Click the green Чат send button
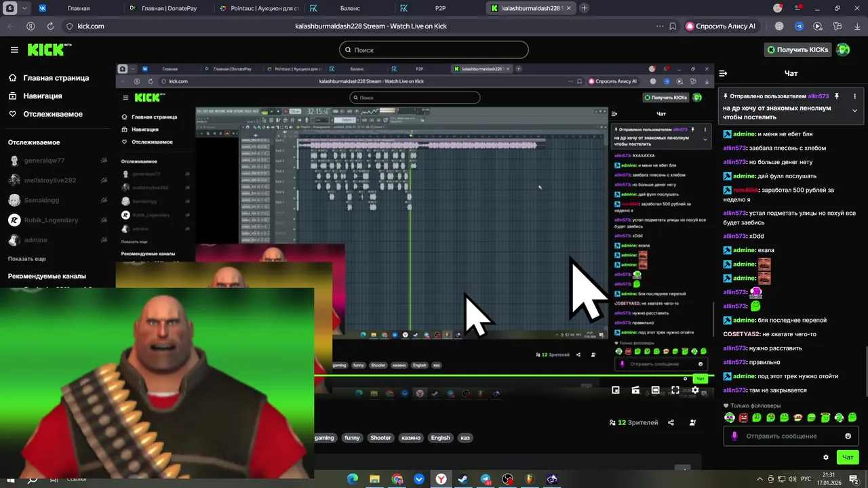 pyautogui.click(x=848, y=457)
